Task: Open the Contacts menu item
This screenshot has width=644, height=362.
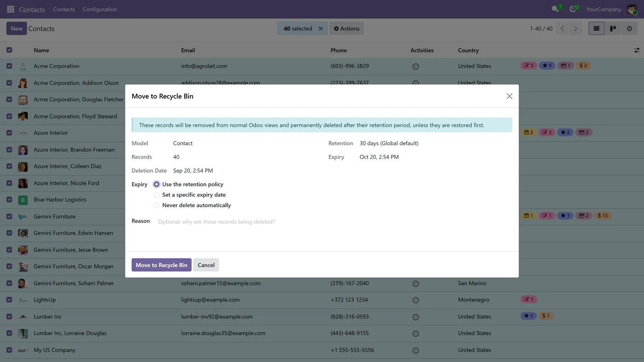Action: pyautogui.click(x=64, y=9)
